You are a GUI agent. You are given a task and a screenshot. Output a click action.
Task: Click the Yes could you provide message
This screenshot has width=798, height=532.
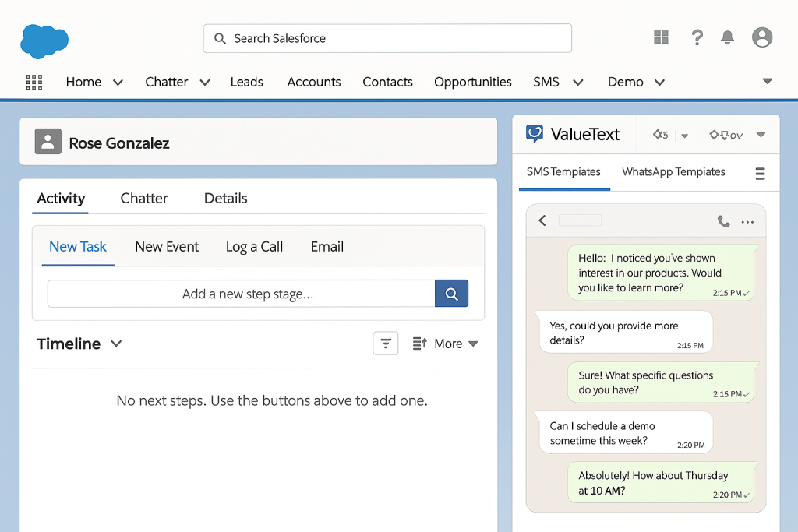(626, 332)
